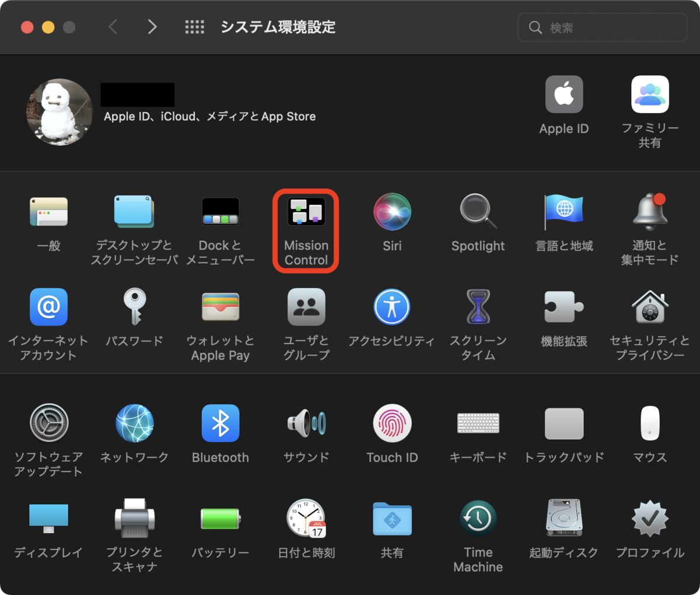Open バッテリー preferences
This screenshot has width=700, height=595.
coord(220,518)
